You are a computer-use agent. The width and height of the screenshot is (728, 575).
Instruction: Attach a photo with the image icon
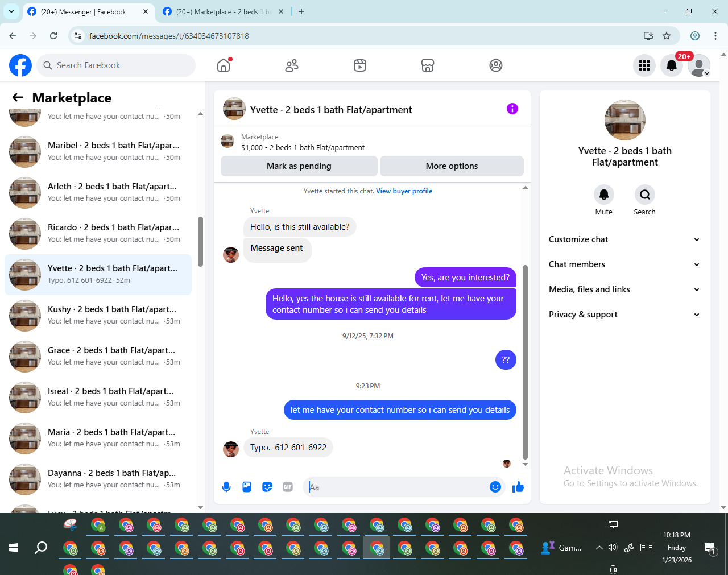click(x=247, y=487)
